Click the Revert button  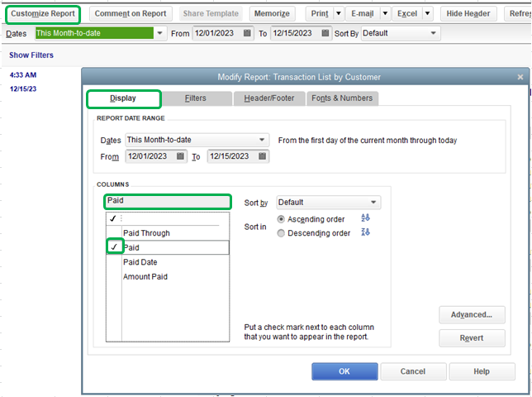click(472, 338)
